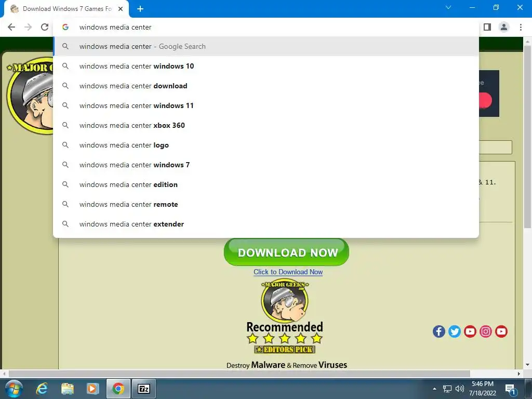The width and height of the screenshot is (532, 399).
Task: Click the Chrome taskbar button
Action: (118, 389)
